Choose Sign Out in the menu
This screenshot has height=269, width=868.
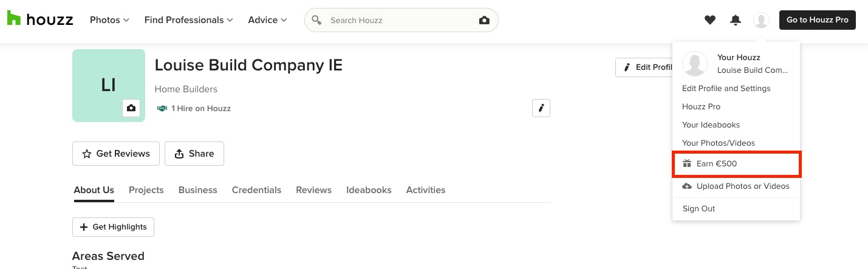click(x=699, y=208)
